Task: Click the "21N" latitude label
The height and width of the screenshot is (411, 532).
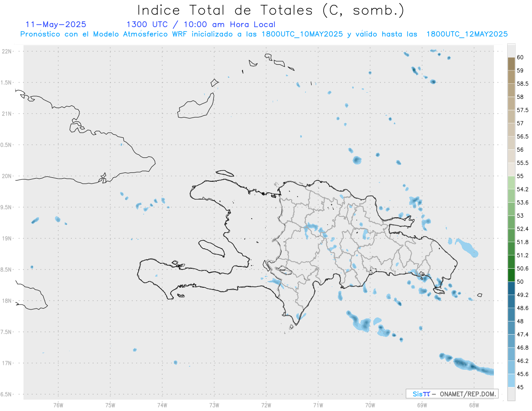Action: click(6, 114)
